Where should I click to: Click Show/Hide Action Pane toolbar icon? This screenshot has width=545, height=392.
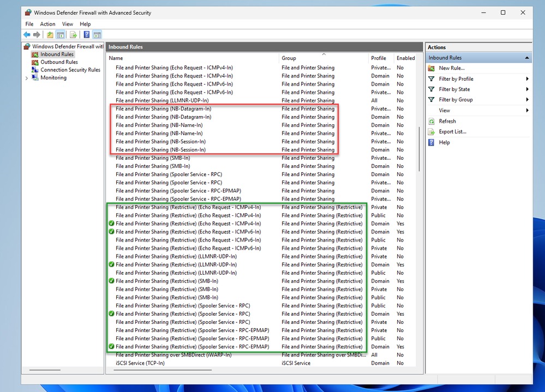click(97, 35)
